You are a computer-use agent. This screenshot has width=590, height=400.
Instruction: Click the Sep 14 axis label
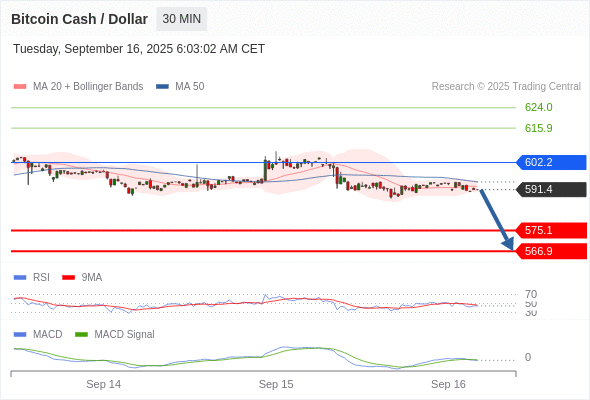pyautogui.click(x=103, y=384)
